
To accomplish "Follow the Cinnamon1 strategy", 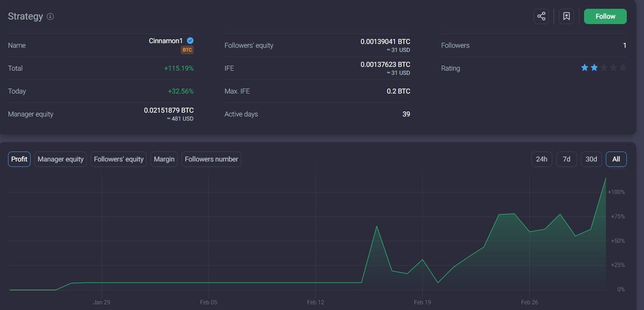I will click(605, 16).
